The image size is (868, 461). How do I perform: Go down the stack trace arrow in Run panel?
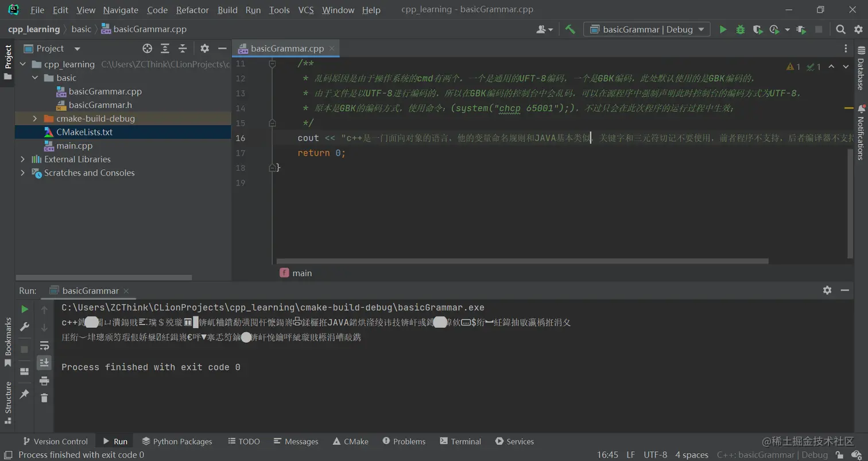point(44,327)
